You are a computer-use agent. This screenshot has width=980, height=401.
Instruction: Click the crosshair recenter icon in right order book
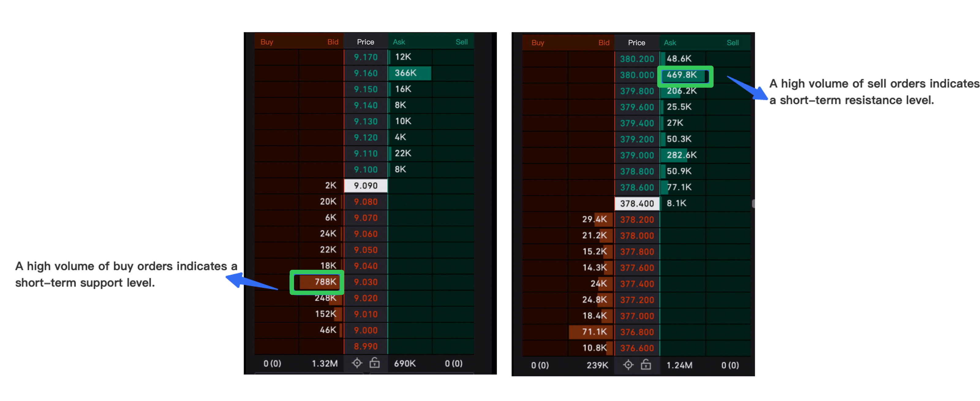pos(628,365)
